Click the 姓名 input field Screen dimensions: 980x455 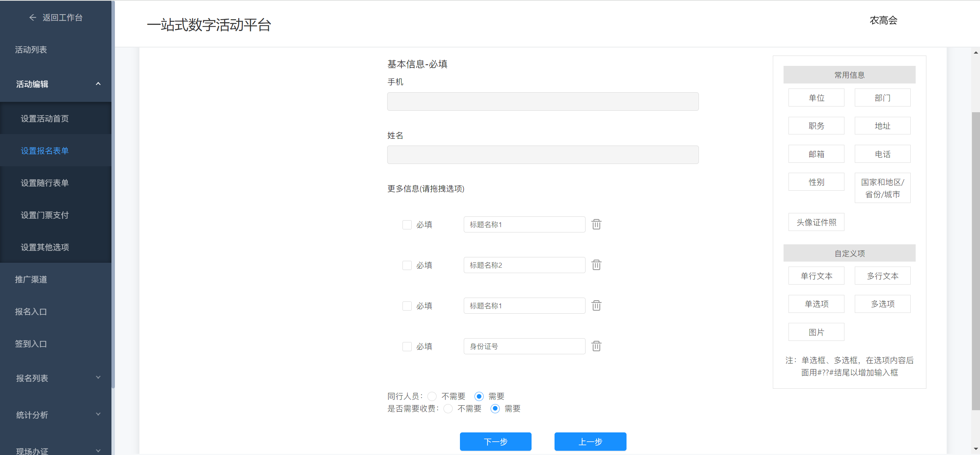pyautogui.click(x=543, y=155)
